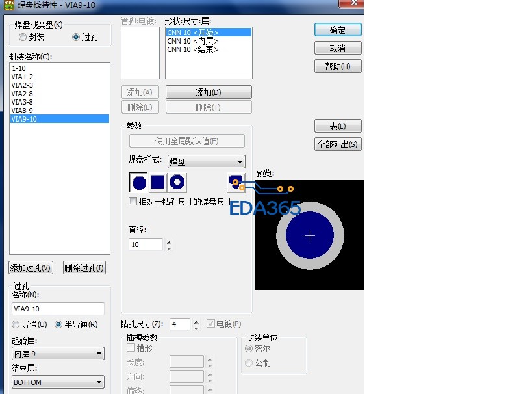Click 添加(D) to add a layer
The width and height of the screenshot is (532, 394).
click(x=209, y=92)
